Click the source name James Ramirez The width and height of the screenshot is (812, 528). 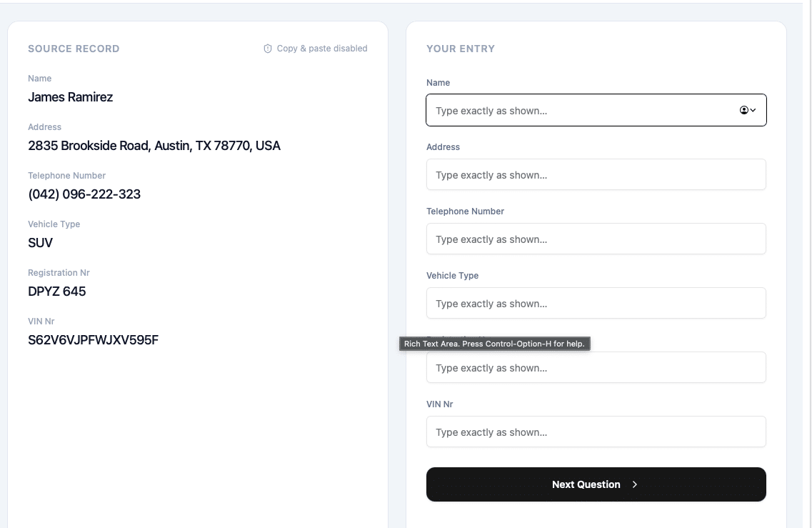coord(71,97)
